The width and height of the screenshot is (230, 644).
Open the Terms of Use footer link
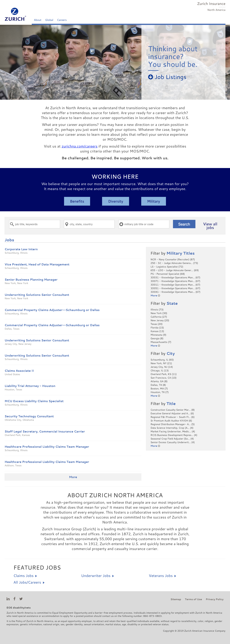tap(194, 599)
